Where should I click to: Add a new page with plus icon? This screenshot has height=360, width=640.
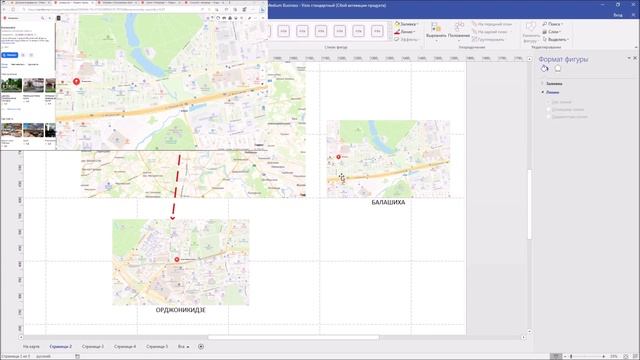(x=201, y=347)
